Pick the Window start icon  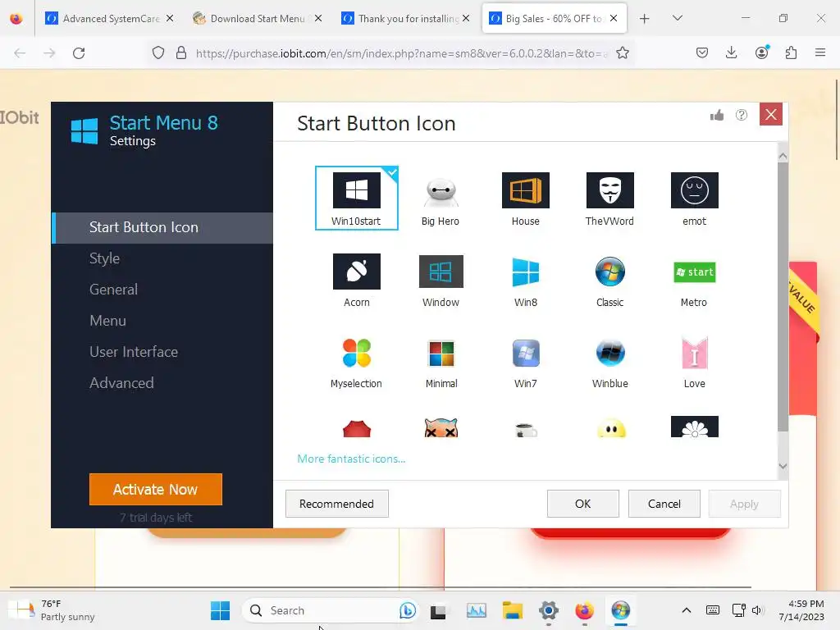[x=441, y=280]
